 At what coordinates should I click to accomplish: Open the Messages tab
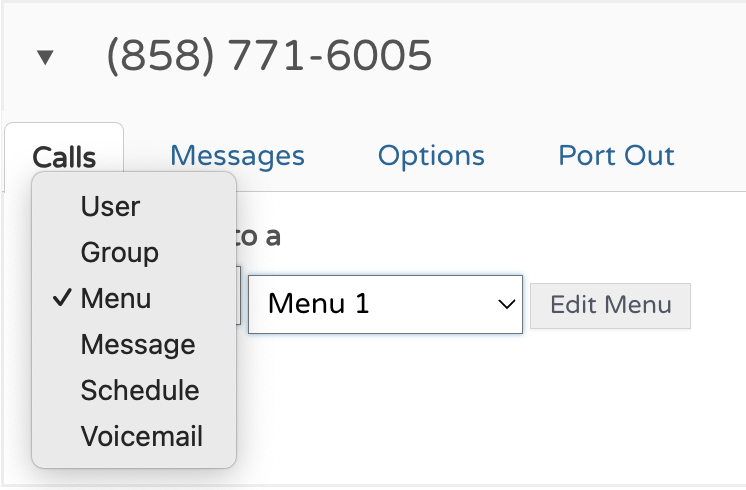237,156
